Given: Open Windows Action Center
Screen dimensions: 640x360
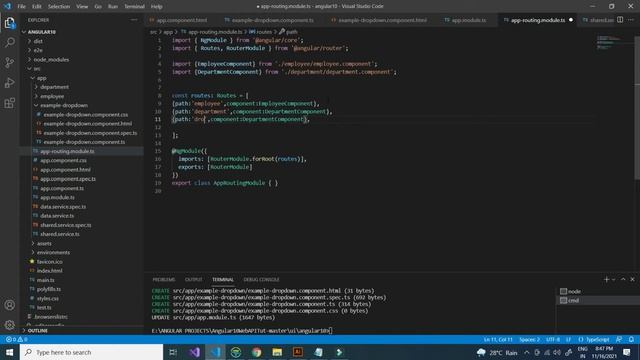Looking at the screenshot, I should pyautogui.click(x=627, y=352).
